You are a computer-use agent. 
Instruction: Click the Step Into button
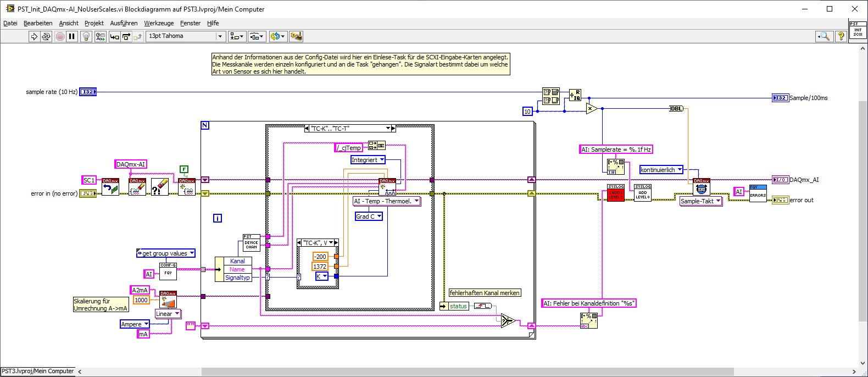point(114,36)
